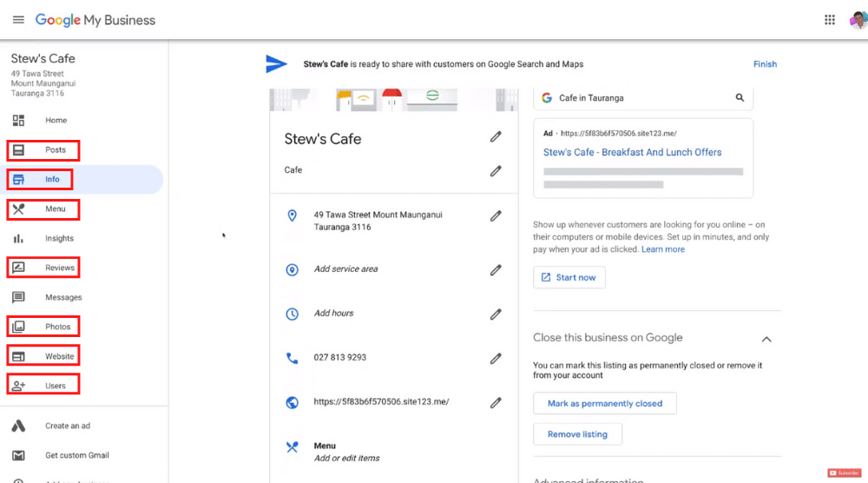Edit the business name Stew's Cafe pencil
This screenshot has width=868, height=483.
496,136
